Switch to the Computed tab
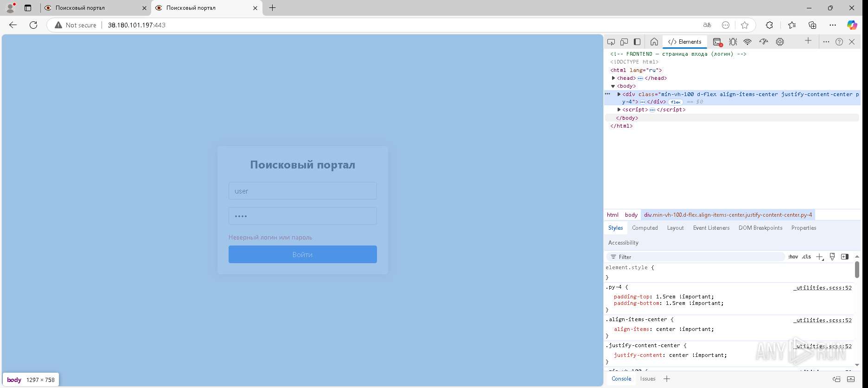This screenshot has height=388, width=868. pos(645,228)
